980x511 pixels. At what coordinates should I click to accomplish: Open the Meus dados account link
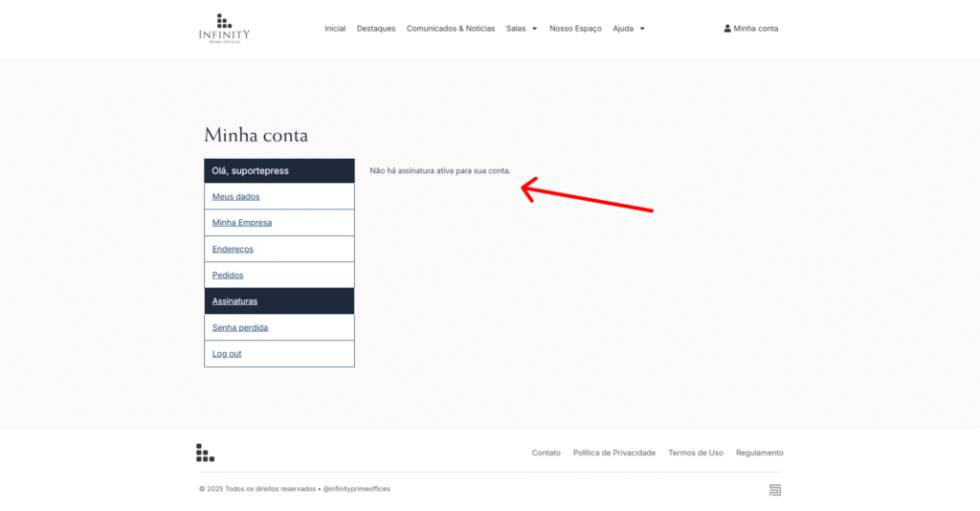235,197
